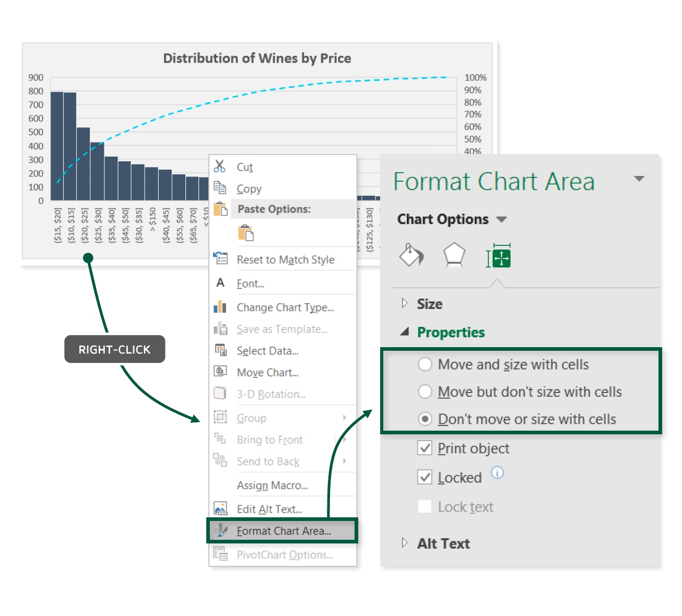Click the Format Chart Area brush icon
This screenshot has height=616, width=682.
pyautogui.click(x=221, y=530)
